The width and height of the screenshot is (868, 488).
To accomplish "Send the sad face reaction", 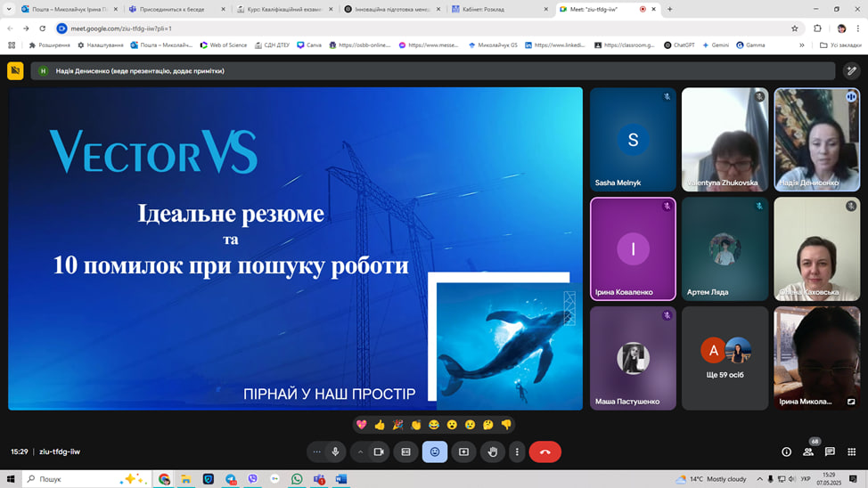I will pos(470,425).
